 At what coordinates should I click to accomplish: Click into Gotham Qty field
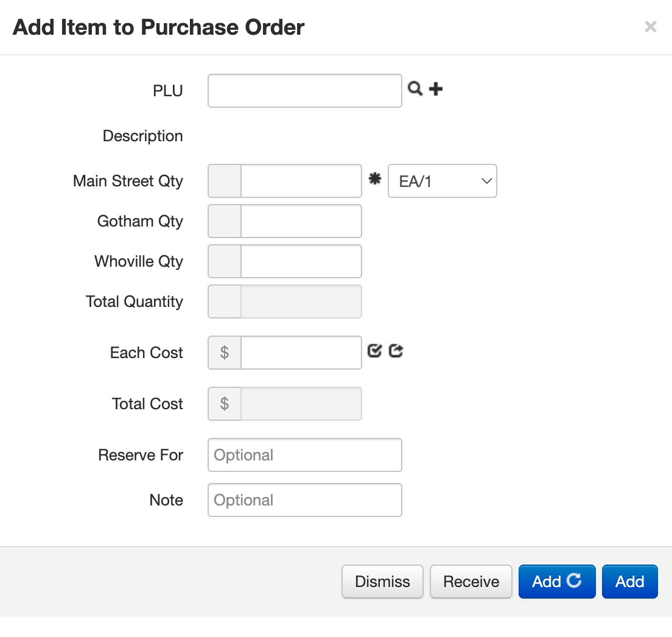301,221
